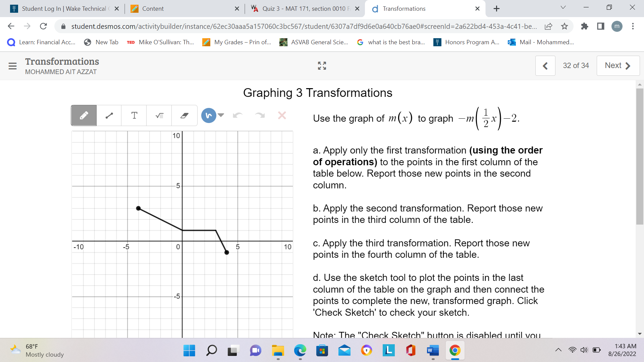The width and height of the screenshot is (644, 362).
Task: Click the Redo sketch icon
Action: 260,115
